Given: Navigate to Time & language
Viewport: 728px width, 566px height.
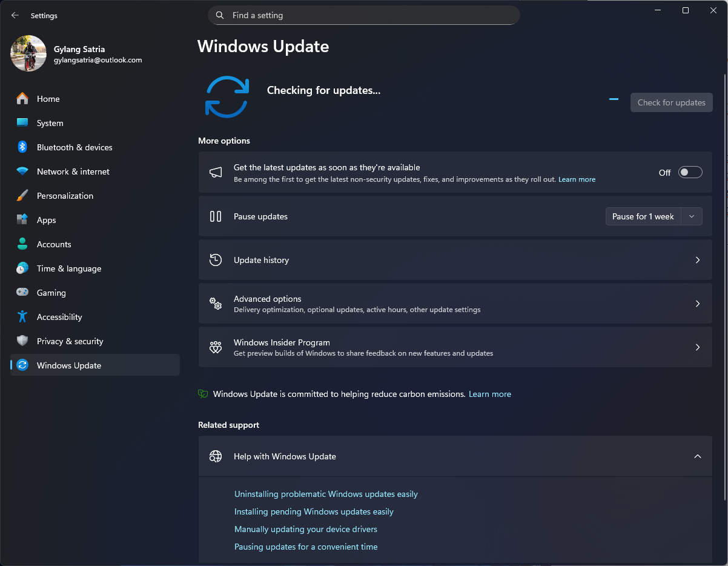Looking at the screenshot, I should pos(68,268).
